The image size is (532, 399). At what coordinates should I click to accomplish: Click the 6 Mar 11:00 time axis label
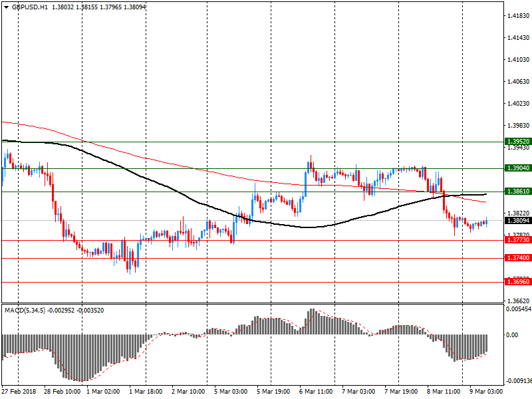(x=316, y=392)
